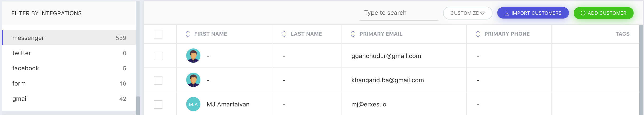Click the integrations list scrollbar

(137, 105)
